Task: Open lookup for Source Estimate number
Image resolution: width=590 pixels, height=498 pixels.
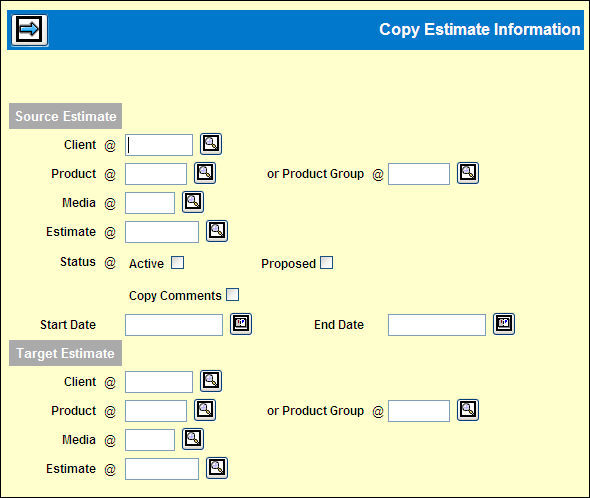Action: coord(217,231)
